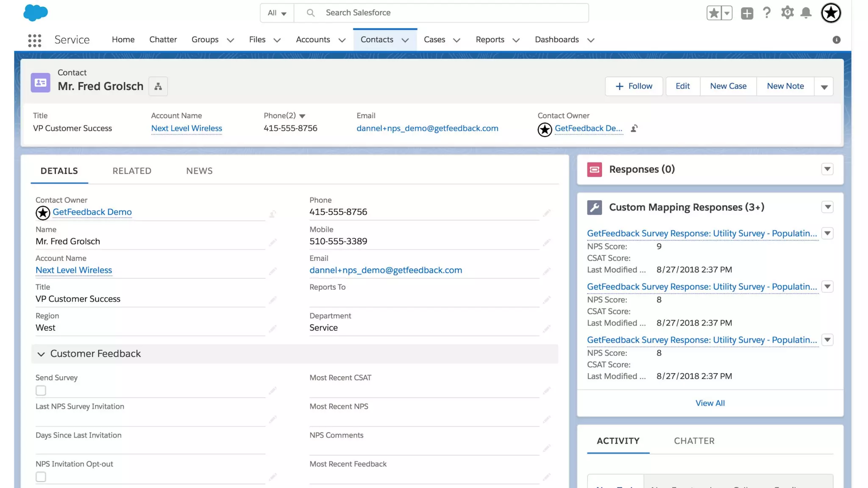
Task: Click the Follow button
Action: 634,86
